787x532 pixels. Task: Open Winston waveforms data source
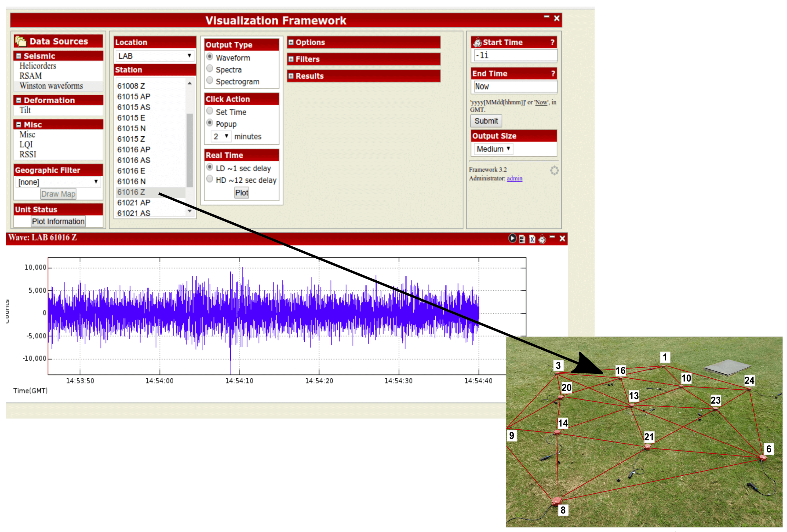pyautogui.click(x=51, y=86)
